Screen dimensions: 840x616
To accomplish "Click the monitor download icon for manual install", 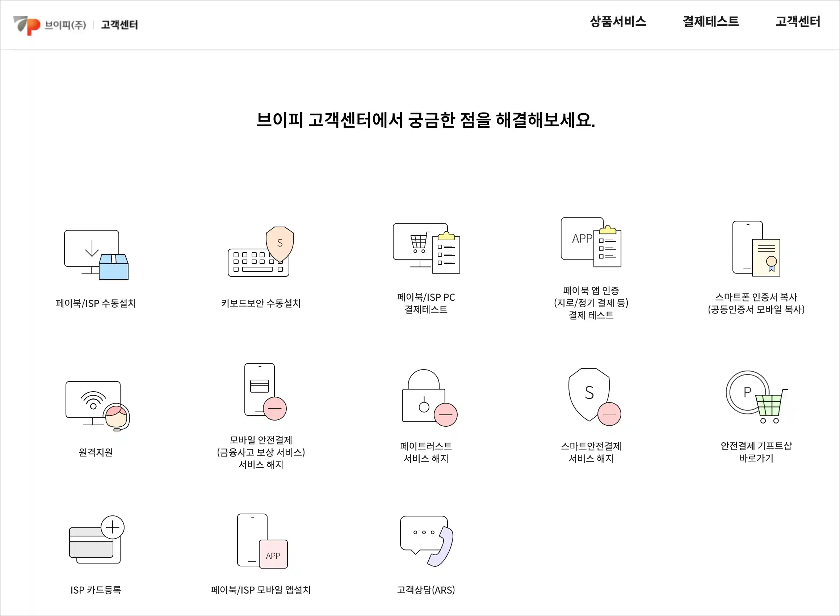I will coord(96,255).
